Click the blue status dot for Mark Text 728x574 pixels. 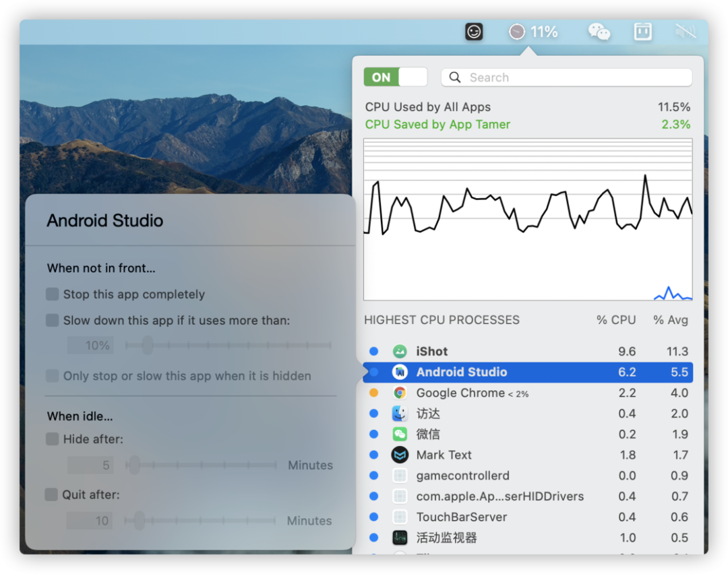tap(373, 455)
